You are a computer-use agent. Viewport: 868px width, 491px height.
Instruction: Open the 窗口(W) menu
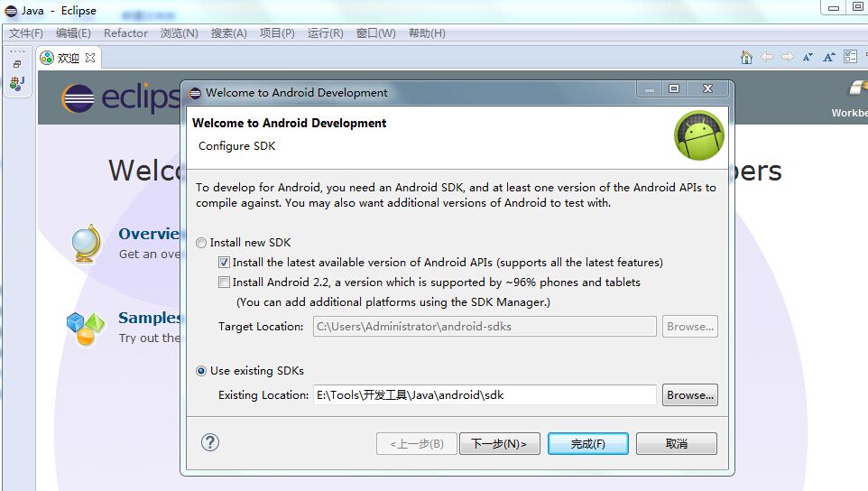coord(376,33)
